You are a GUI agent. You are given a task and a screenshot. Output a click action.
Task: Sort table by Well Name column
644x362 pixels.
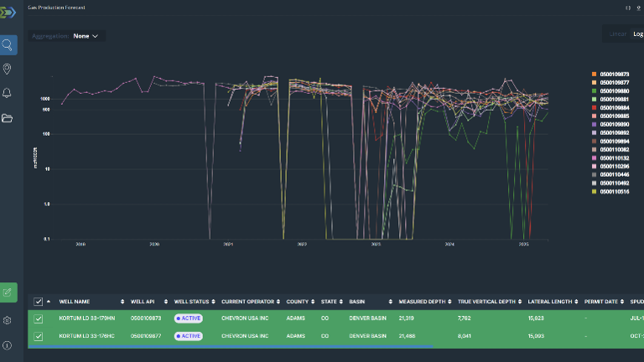click(x=75, y=302)
